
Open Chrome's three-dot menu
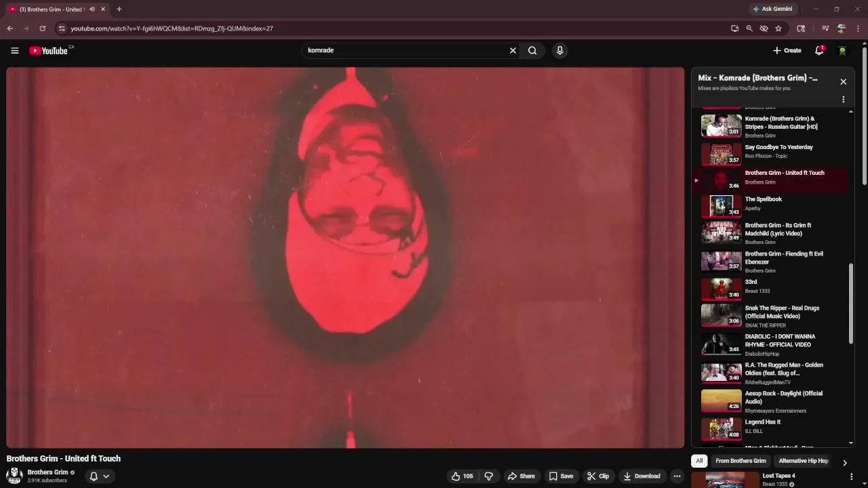858,28
